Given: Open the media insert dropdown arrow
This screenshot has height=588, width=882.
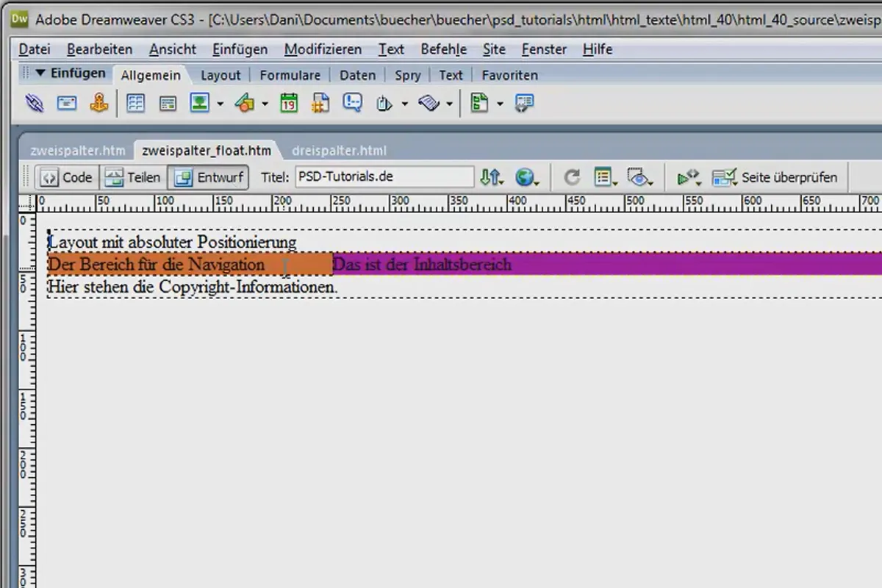Looking at the screenshot, I should click(265, 104).
